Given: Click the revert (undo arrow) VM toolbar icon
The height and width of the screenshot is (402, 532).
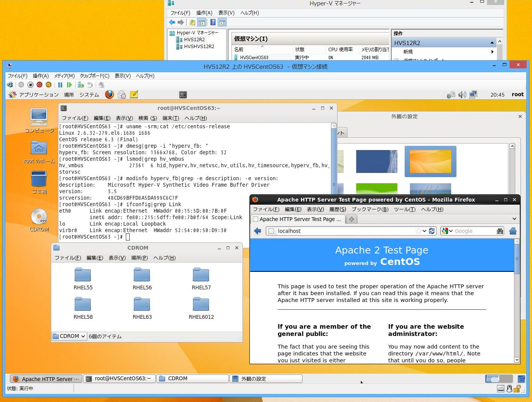Looking at the screenshot, I should 90,85.
